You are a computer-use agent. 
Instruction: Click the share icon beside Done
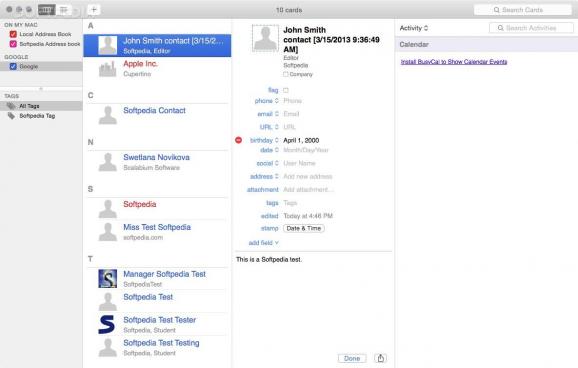click(x=381, y=358)
